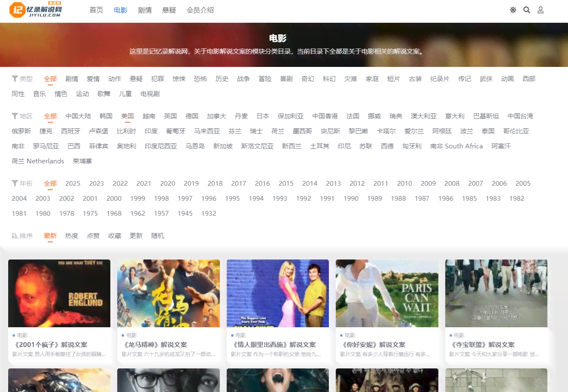Click the 电影 tag on 夺宝联盟 card

click(459, 335)
